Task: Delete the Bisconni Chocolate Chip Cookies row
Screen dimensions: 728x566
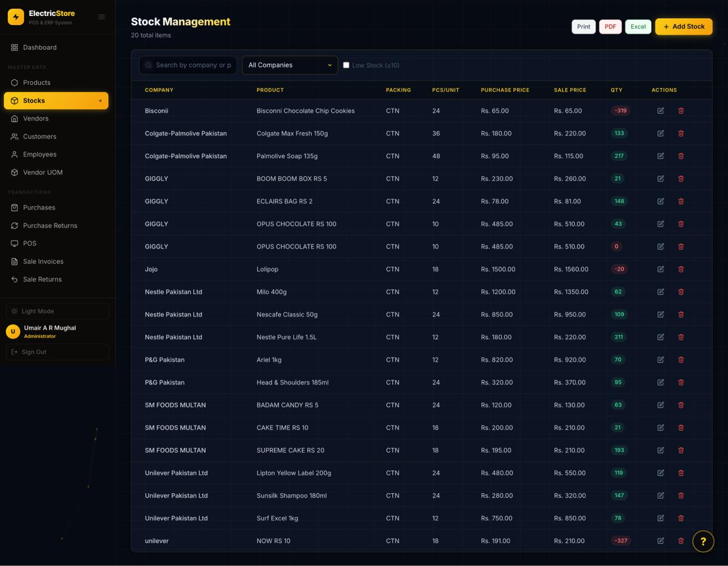Action: [681, 111]
